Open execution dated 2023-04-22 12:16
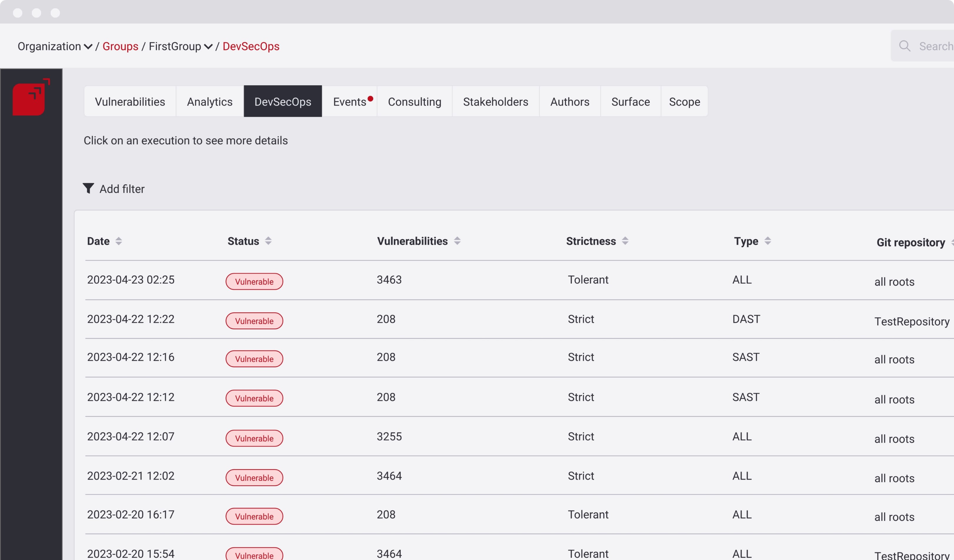 coord(519,358)
